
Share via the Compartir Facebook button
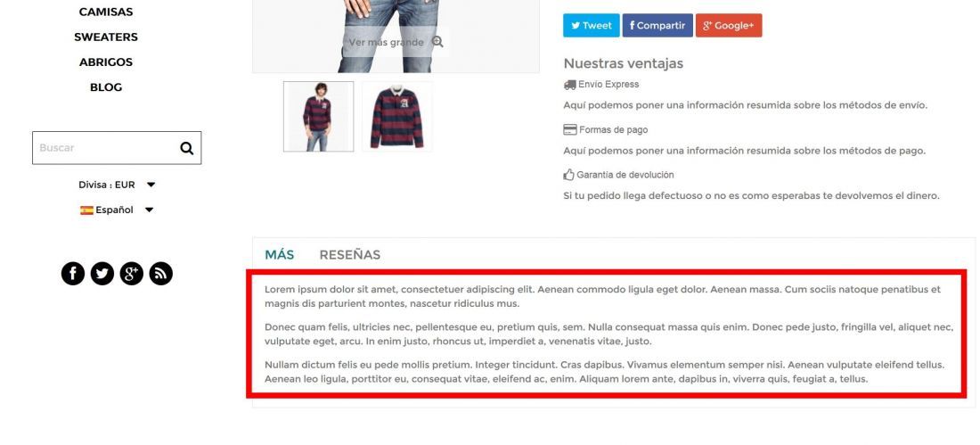[657, 26]
